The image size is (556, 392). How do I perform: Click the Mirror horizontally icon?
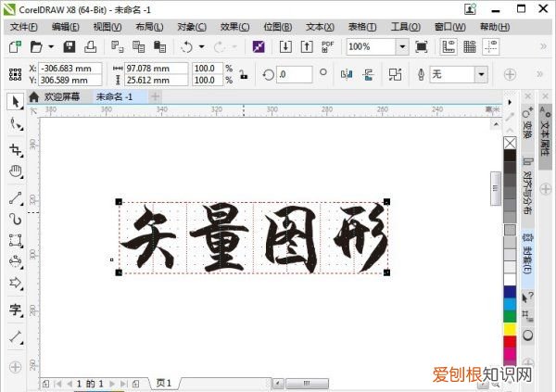click(x=347, y=74)
